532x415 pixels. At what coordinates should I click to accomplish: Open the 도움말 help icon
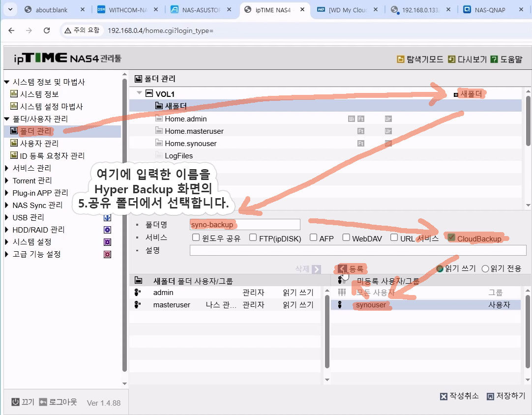pos(494,59)
